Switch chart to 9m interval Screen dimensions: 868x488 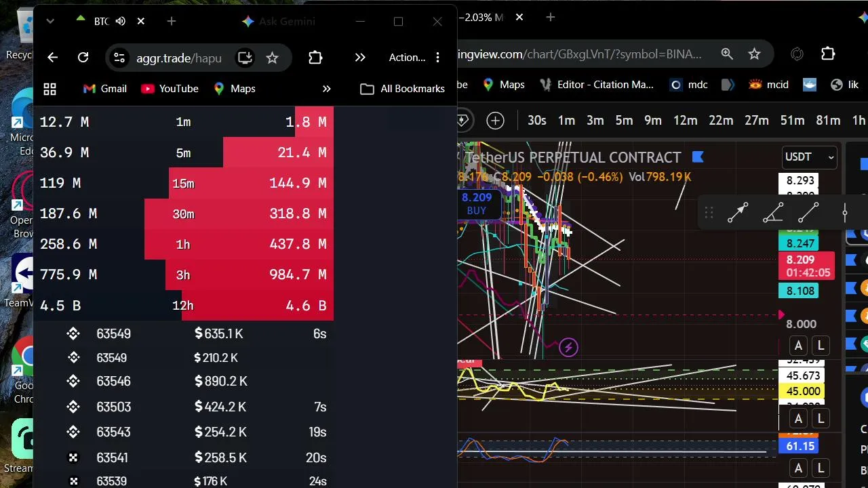(652, 121)
